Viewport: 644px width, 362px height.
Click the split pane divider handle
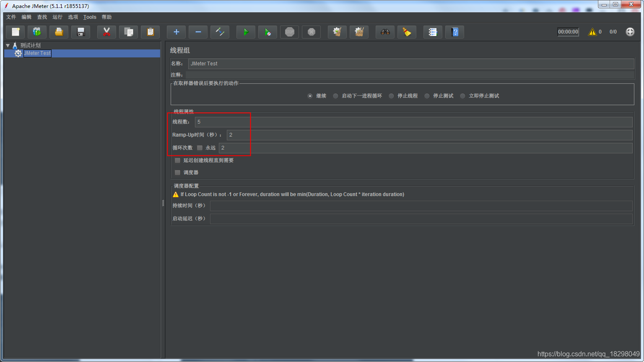pos(163,203)
